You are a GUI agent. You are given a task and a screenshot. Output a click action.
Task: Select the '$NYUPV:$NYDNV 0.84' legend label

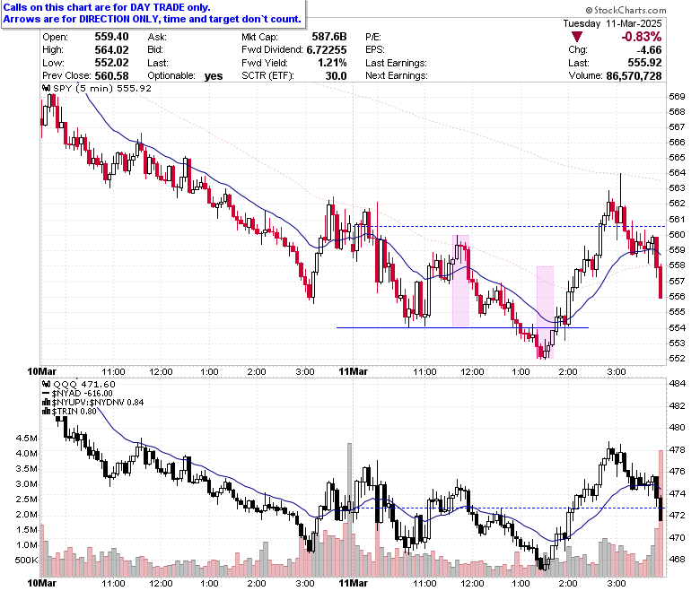(x=98, y=403)
